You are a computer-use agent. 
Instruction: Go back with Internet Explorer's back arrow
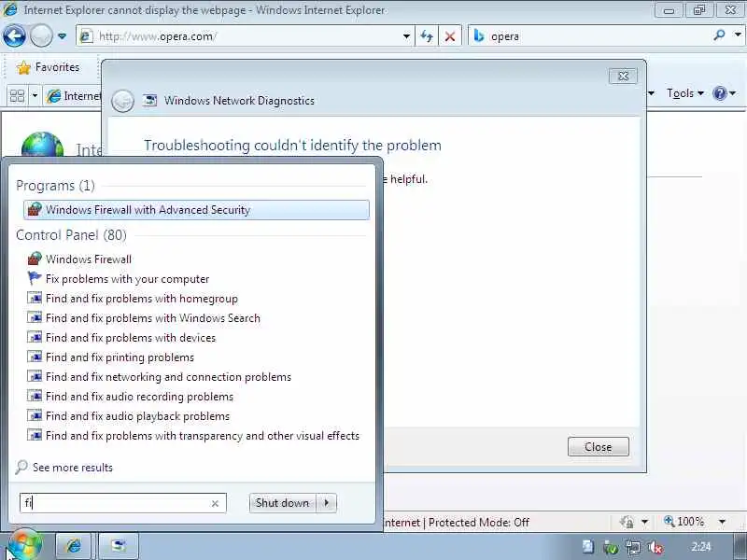pyautogui.click(x=14, y=35)
